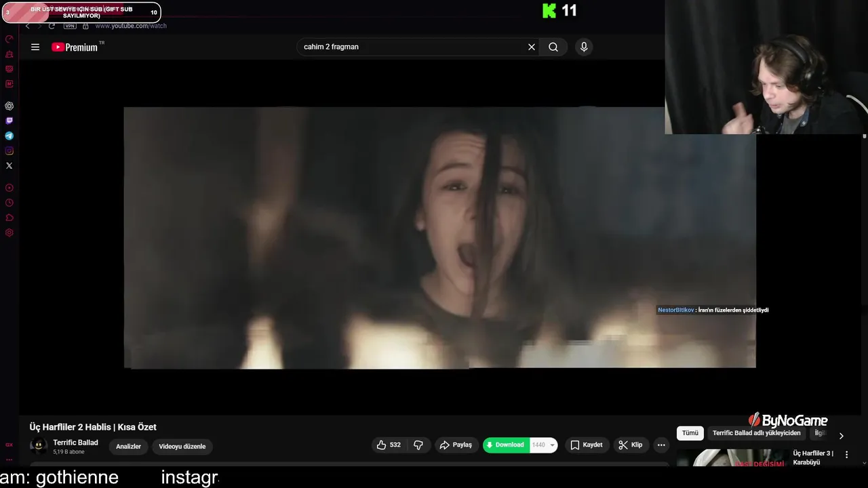Open X (Twitter) in the sidebar
868x488 pixels.
[9, 165]
